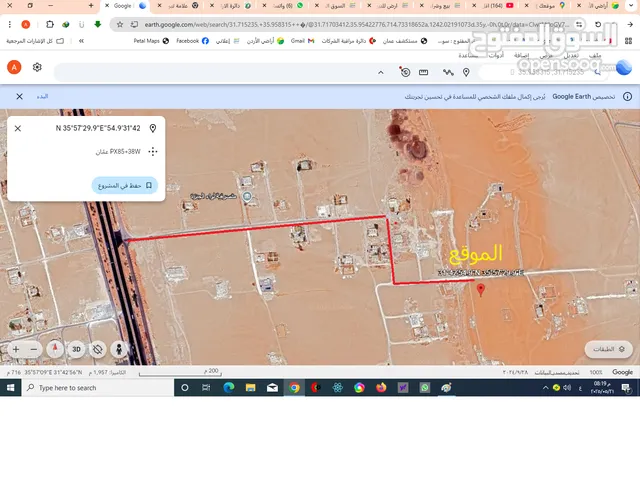Click the red location marker on map
The height and width of the screenshot is (480, 640).
tap(481, 289)
